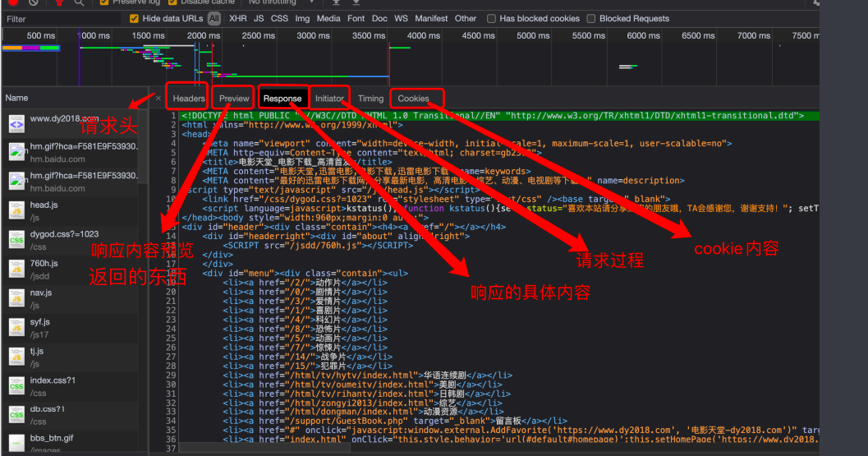The width and height of the screenshot is (868, 456).
Task: Click the 6000 ms timeline label
Action: (x=643, y=35)
